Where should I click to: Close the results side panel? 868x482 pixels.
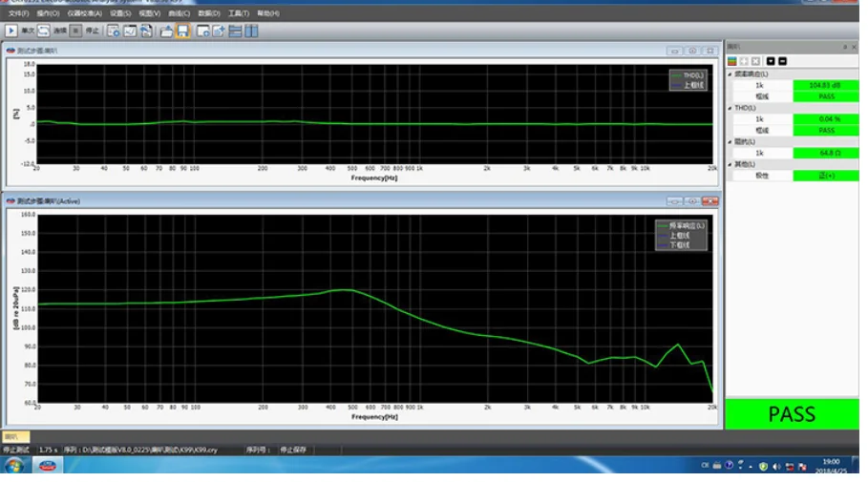[x=854, y=47]
